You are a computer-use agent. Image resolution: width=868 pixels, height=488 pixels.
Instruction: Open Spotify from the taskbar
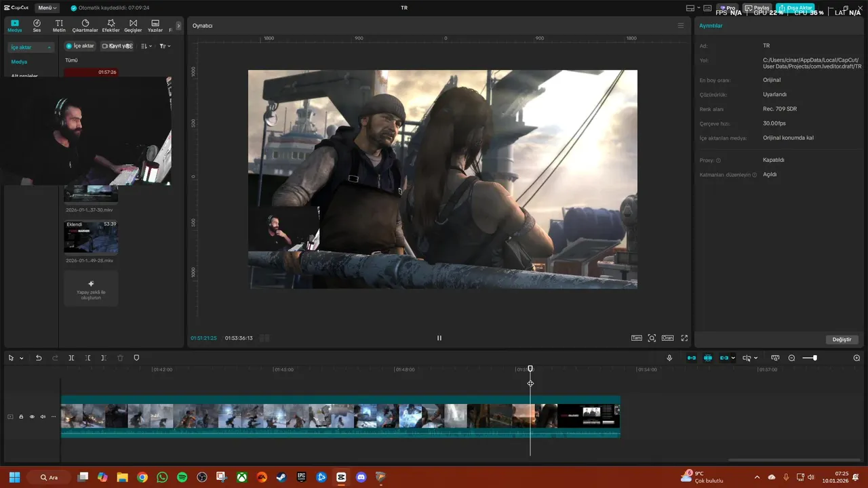pos(182,477)
